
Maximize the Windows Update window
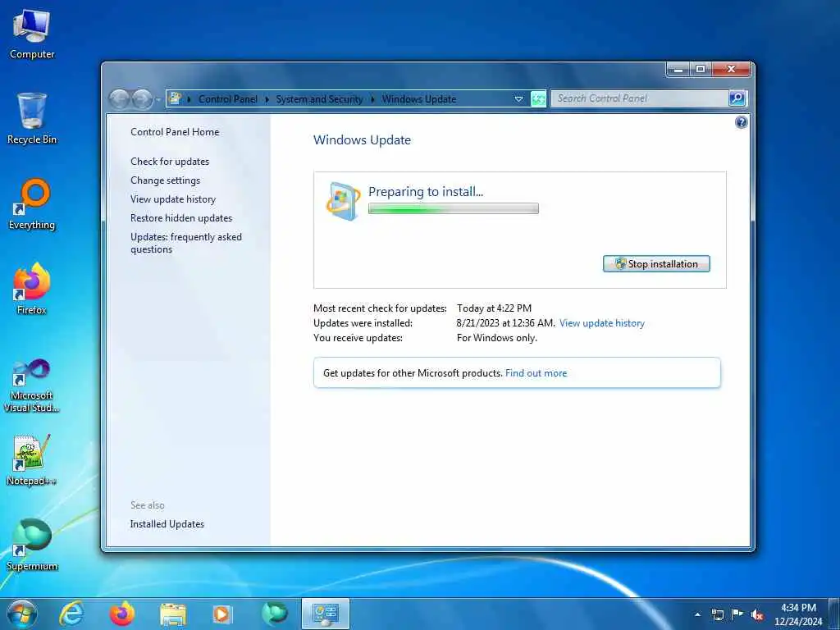[x=701, y=70]
